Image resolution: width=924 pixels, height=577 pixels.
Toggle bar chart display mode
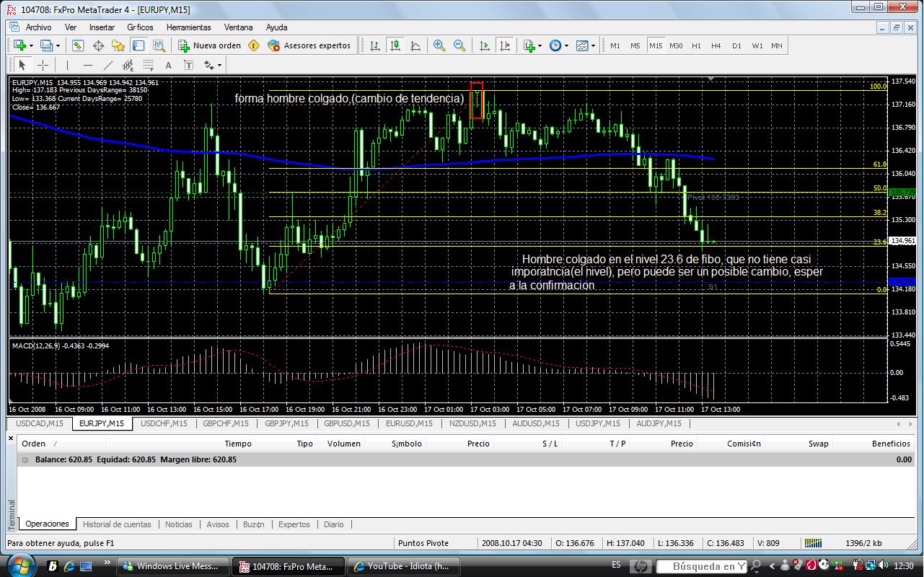(x=375, y=45)
